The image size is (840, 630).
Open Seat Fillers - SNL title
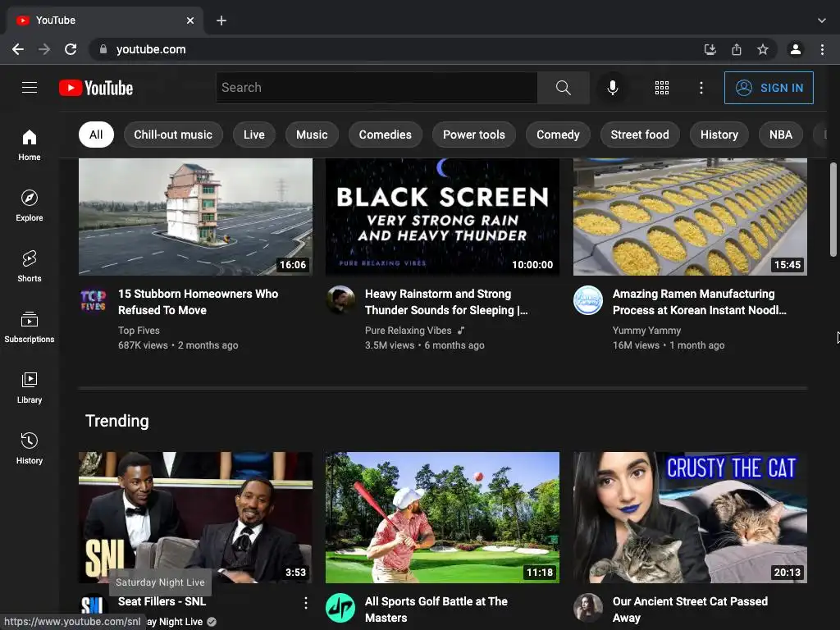(162, 601)
